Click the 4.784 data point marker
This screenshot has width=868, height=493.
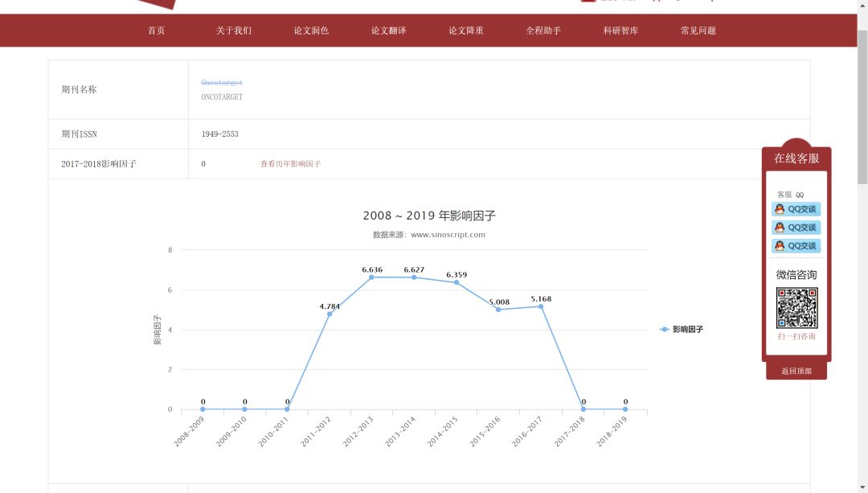tap(330, 314)
